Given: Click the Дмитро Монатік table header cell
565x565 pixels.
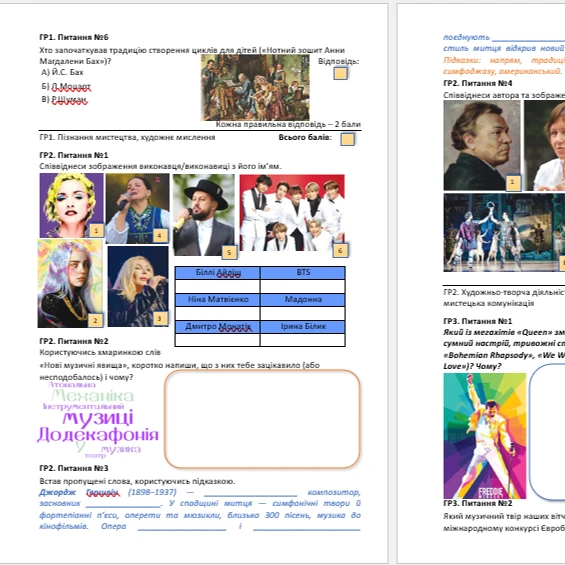Looking at the screenshot, I should tap(218, 327).
